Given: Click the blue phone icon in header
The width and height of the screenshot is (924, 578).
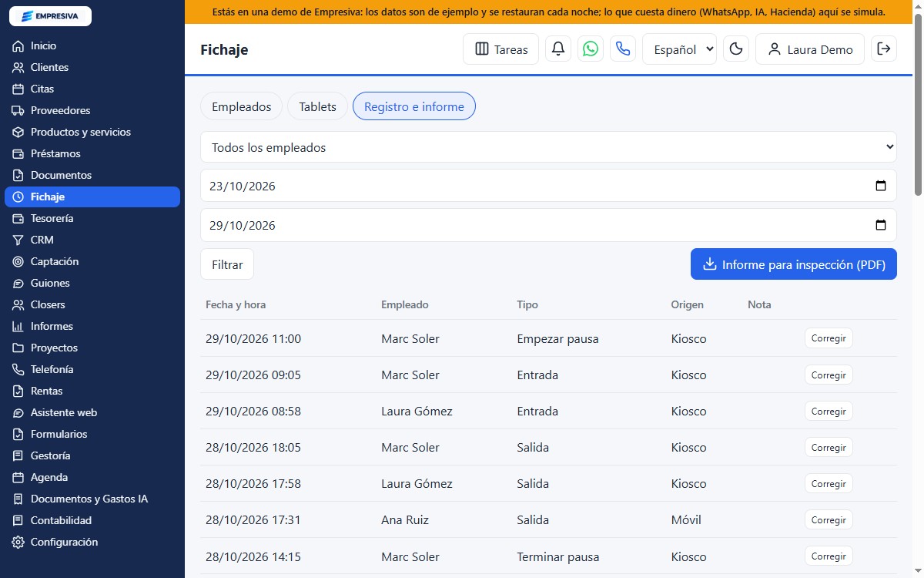Looking at the screenshot, I should tap(623, 49).
